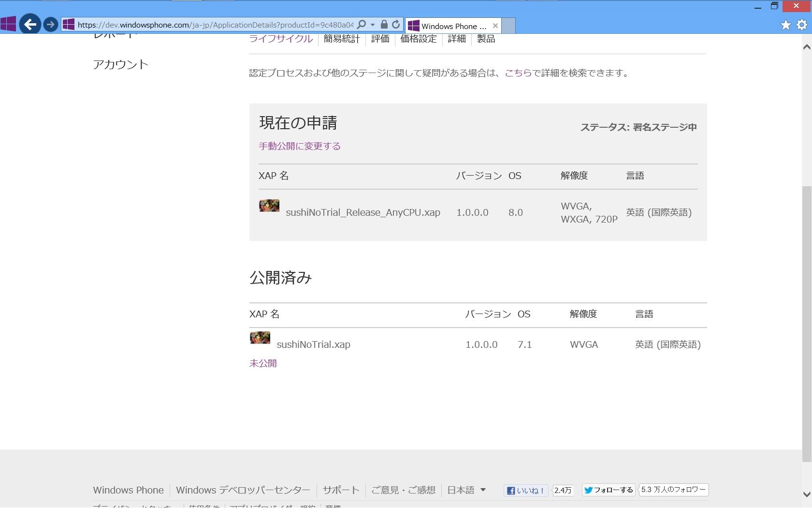Viewport: 812px width, 508px height.
Task: Click the scrollbar down arrow
Action: pyautogui.click(x=807, y=494)
